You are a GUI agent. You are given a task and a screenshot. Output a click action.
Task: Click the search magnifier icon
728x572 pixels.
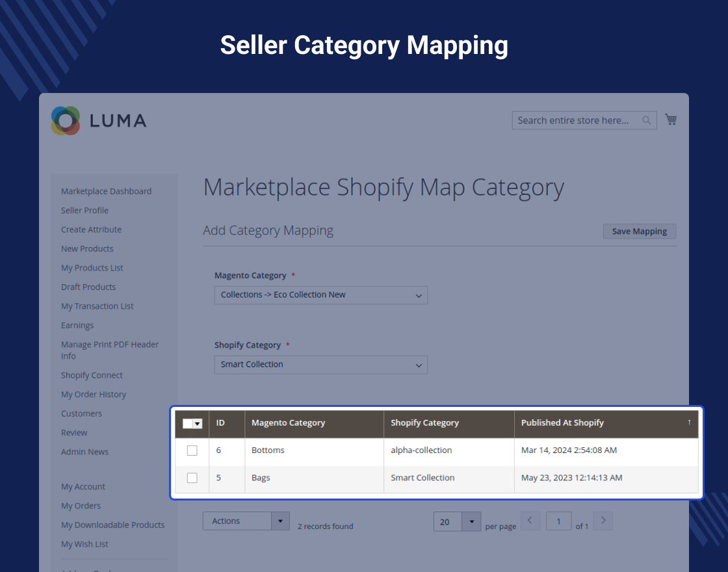tap(646, 120)
